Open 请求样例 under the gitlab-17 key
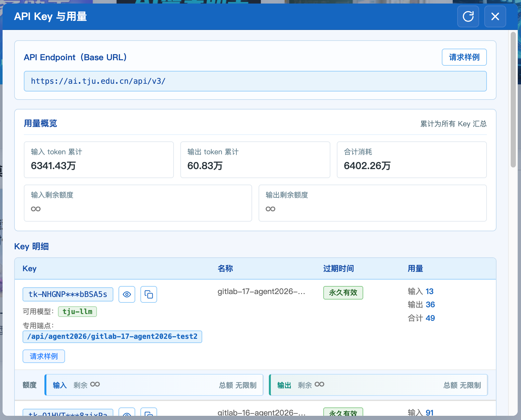This screenshot has height=420, width=521. (x=44, y=356)
